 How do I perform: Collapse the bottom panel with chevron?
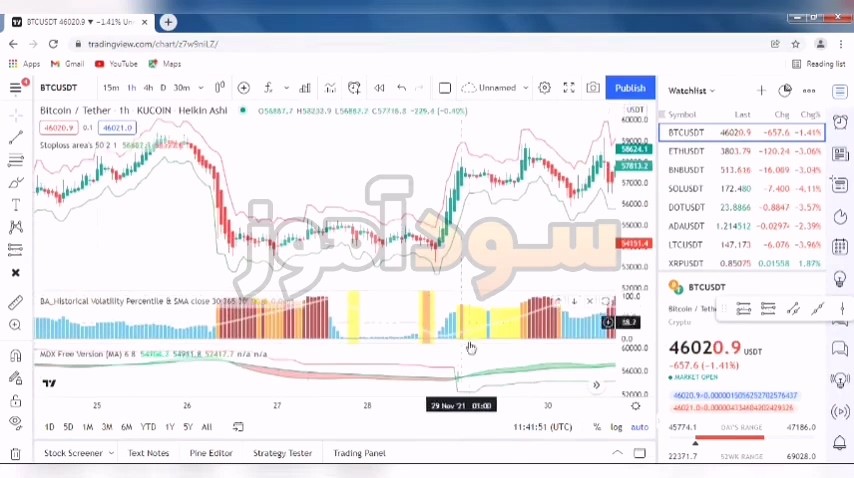pos(617,453)
